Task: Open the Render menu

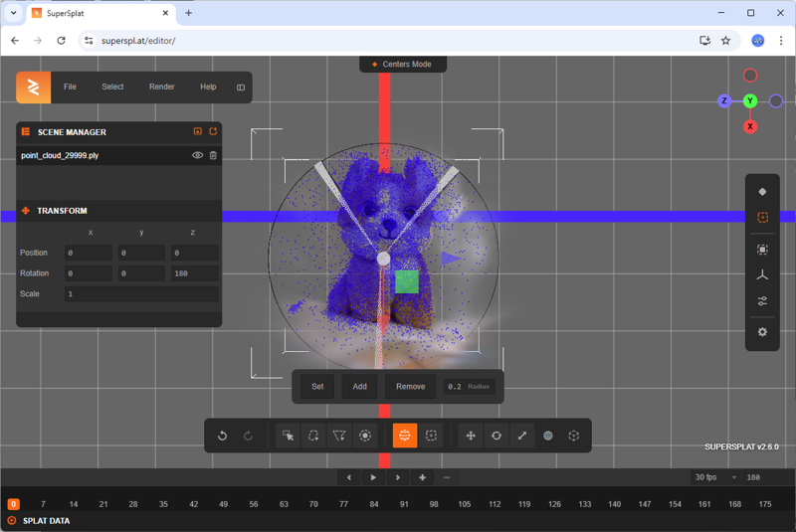Action: coord(161,88)
